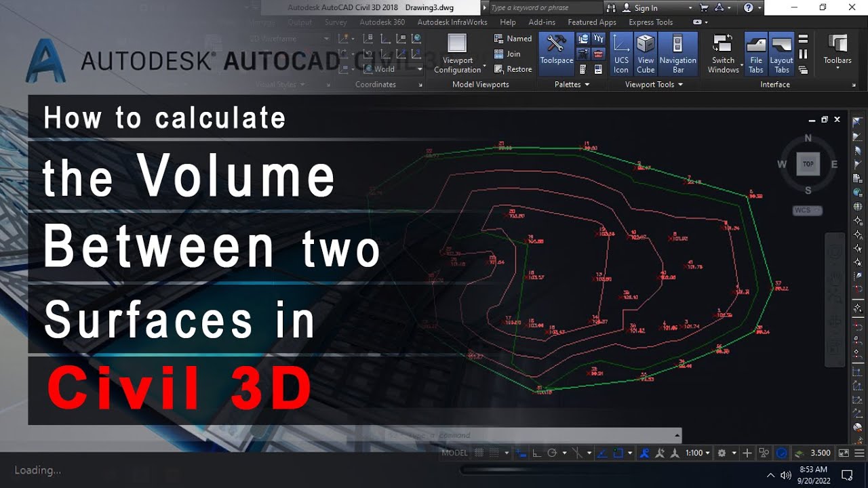Open the ribbon minimize options dropdown arrow
This screenshot has height=488, width=868.
pyautogui.click(x=707, y=22)
